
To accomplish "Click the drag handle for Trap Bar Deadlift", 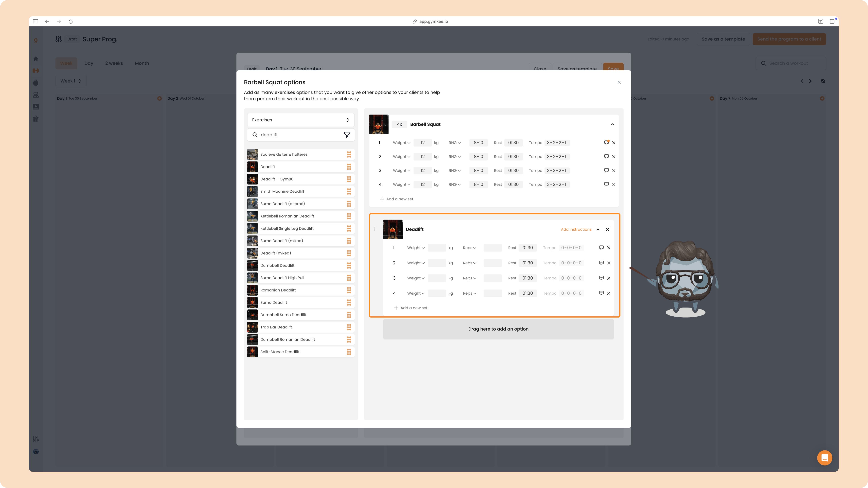I will 349,327.
